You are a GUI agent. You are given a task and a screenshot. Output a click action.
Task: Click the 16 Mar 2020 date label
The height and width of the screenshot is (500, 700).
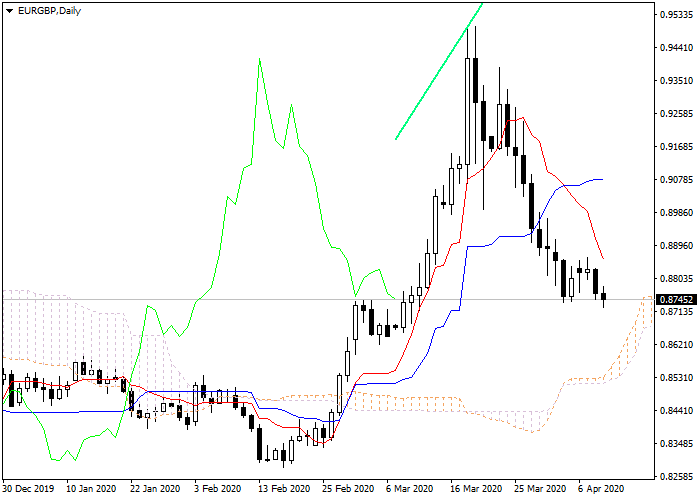(x=476, y=489)
